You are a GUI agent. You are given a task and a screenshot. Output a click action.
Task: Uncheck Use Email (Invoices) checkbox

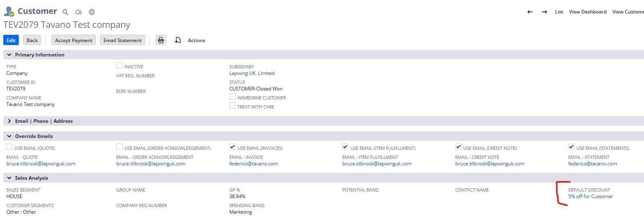pyautogui.click(x=232, y=147)
